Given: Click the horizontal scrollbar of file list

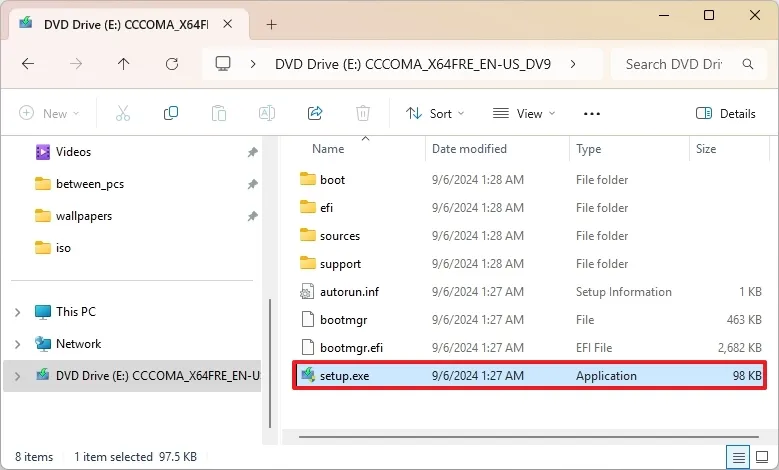Looking at the screenshot, I should click(529, 437).
